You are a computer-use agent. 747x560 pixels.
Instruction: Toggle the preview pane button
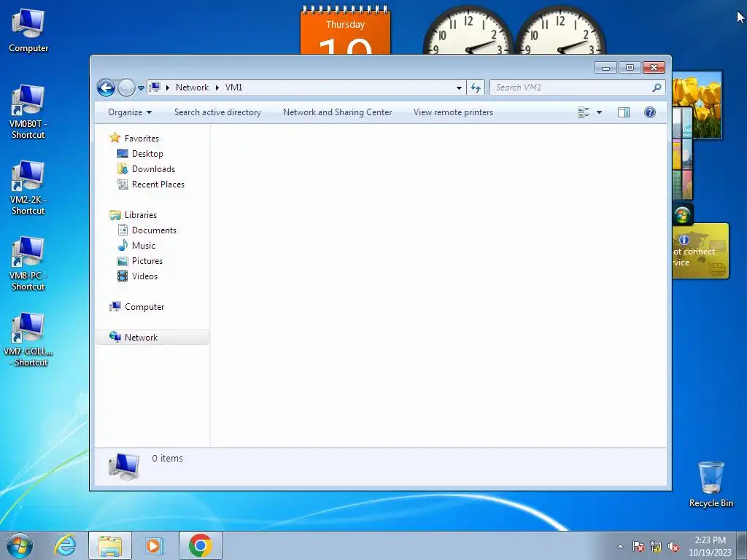tap(624, 112)
